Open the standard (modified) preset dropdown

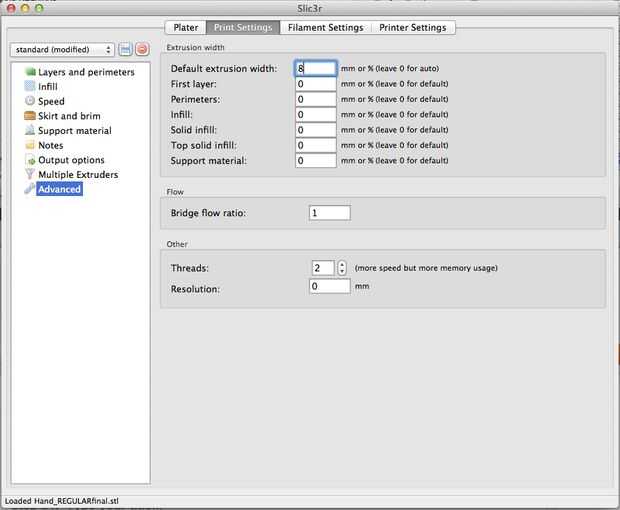[x=62, y=49]
